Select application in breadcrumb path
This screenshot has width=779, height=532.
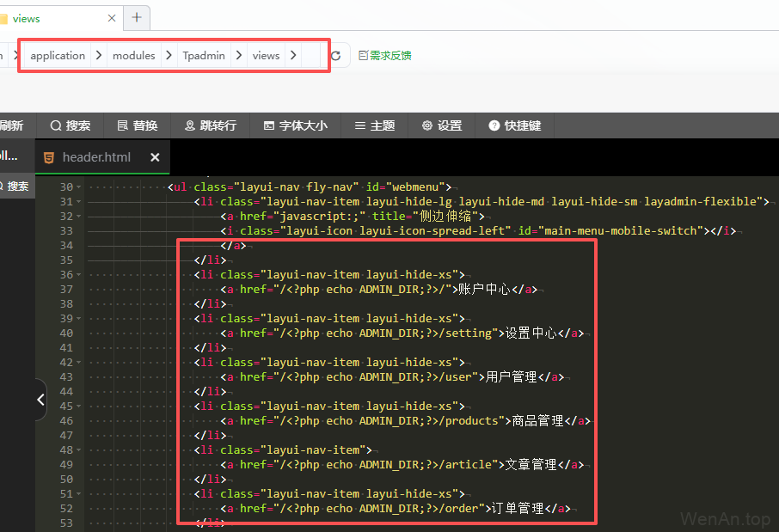[58, 56]
